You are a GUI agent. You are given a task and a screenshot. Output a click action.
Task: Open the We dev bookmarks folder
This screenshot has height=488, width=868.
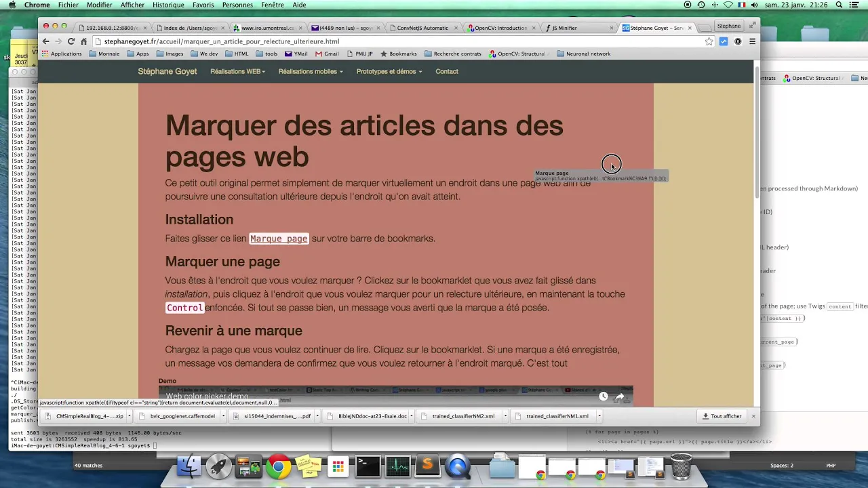(x=204, y=54)
